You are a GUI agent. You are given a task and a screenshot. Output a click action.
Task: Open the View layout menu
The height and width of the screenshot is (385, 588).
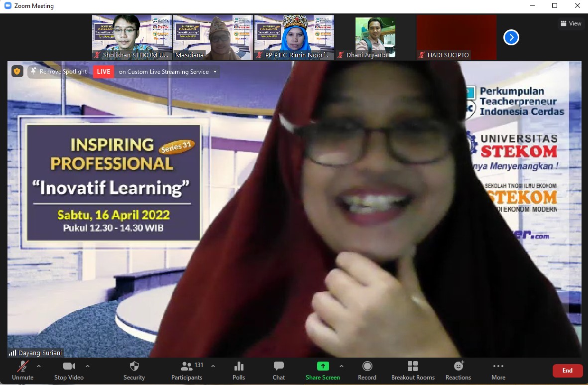click(x=571, y=23)
